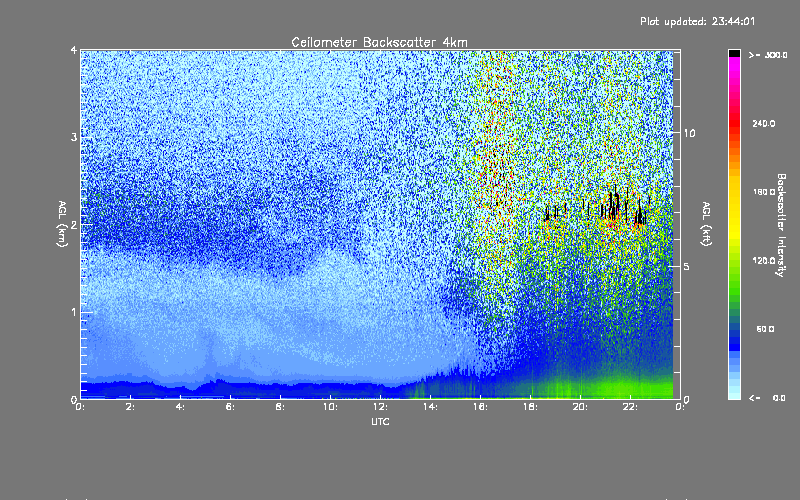Click the "10" tick on the kft axis
The image size is (800, 500).
coord(689,133)
